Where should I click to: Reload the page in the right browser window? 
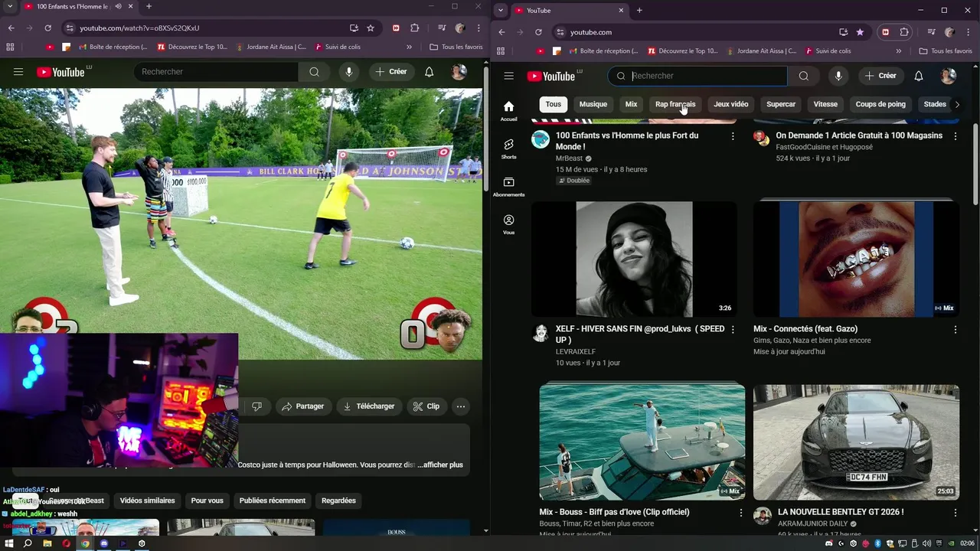tap(538, 32)
